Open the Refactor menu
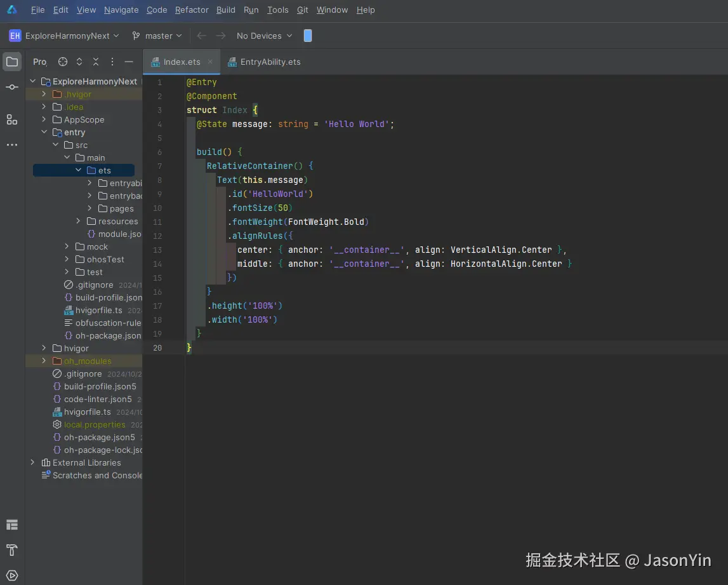This screenshot has width=728, height=585. pyautogui.click(x=192, y=10)
